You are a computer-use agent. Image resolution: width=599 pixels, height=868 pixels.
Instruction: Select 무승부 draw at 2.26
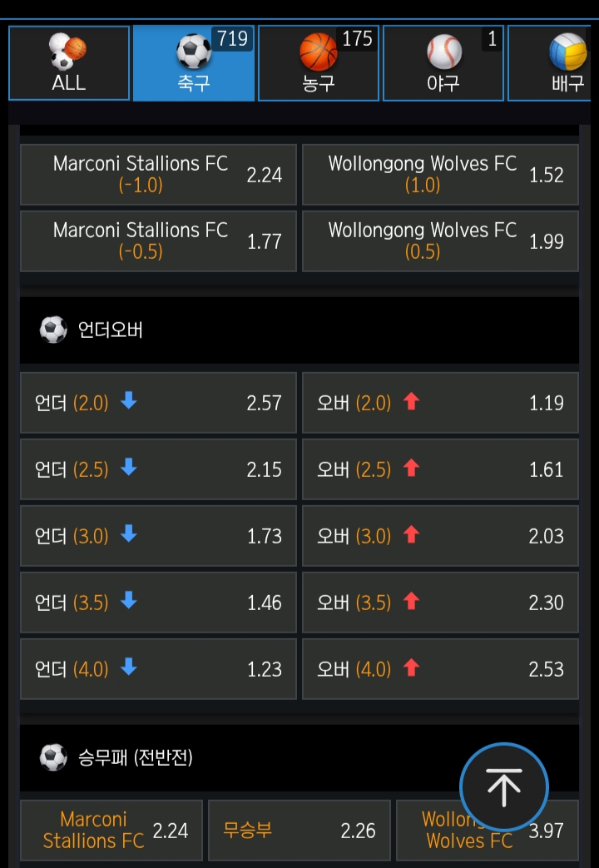(x=299, y=830)
